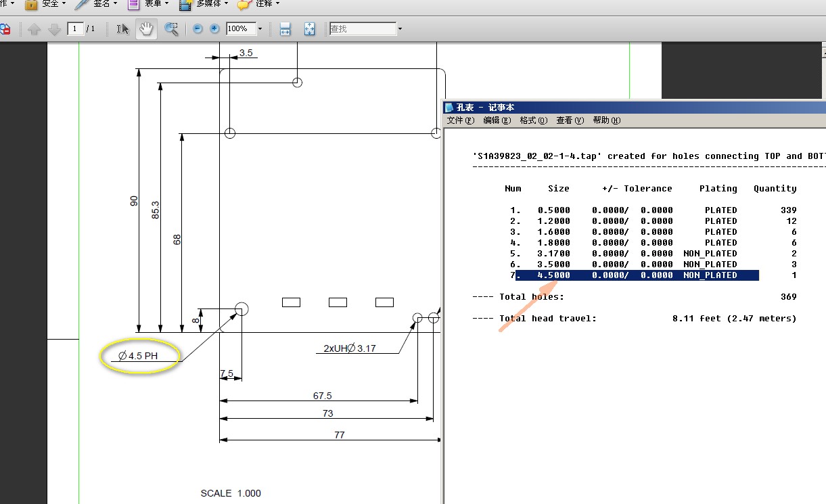
Task: Click the previous page up arrow
Action: point(34,29)
